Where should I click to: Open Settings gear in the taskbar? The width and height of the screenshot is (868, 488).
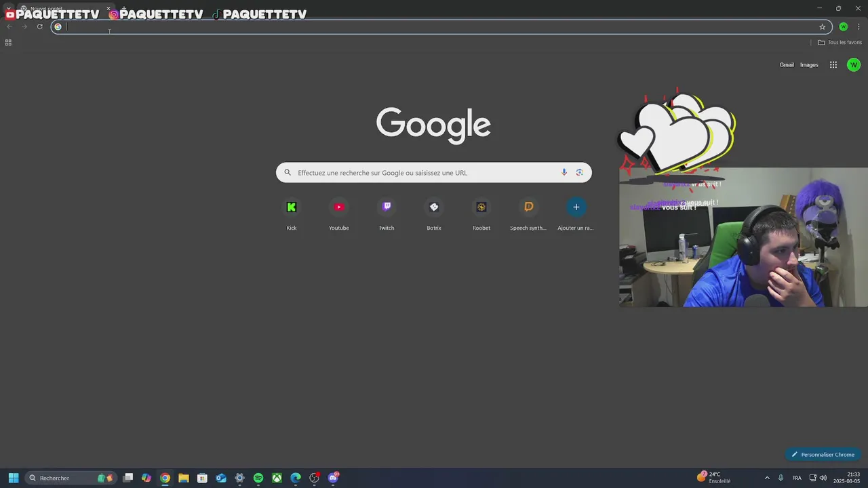pos(239,478)
